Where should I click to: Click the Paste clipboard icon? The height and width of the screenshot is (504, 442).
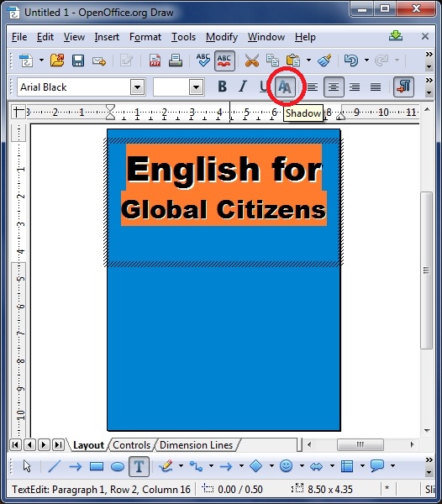(293, 60)
